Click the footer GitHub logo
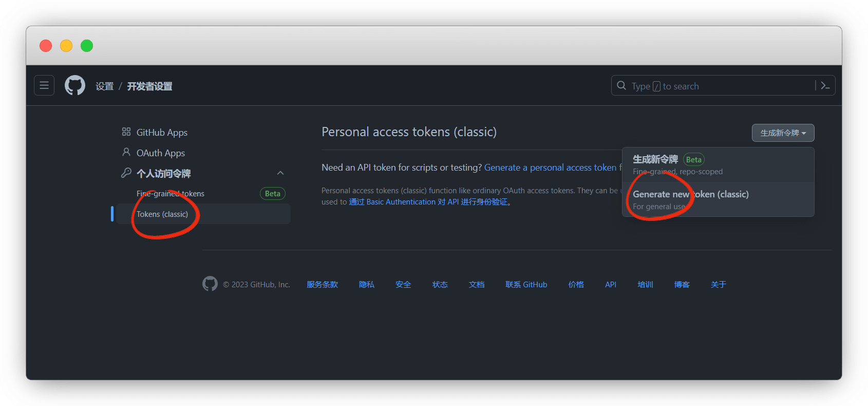 pos(210,284)
